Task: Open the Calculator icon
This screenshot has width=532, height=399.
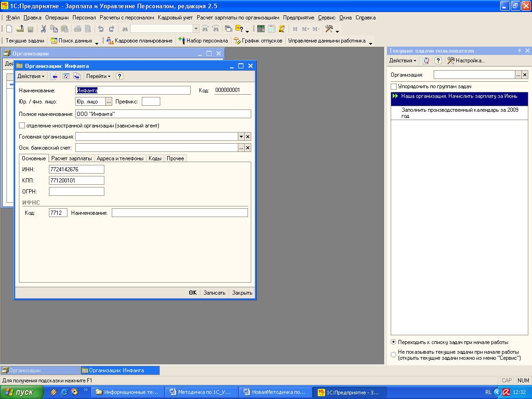Action: pyautogui.click(x=260, y=29)
